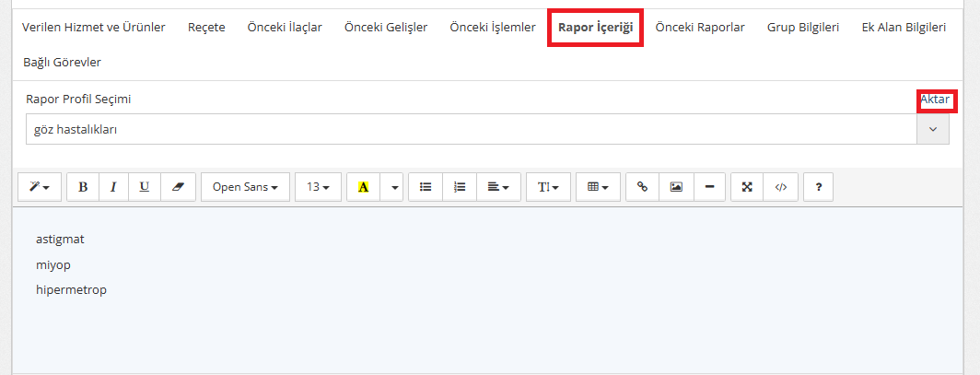Click the eraser remove-format icon
The height and width of the screenshot is (375, 980).
pyautogui.click(x=178, y=187)
